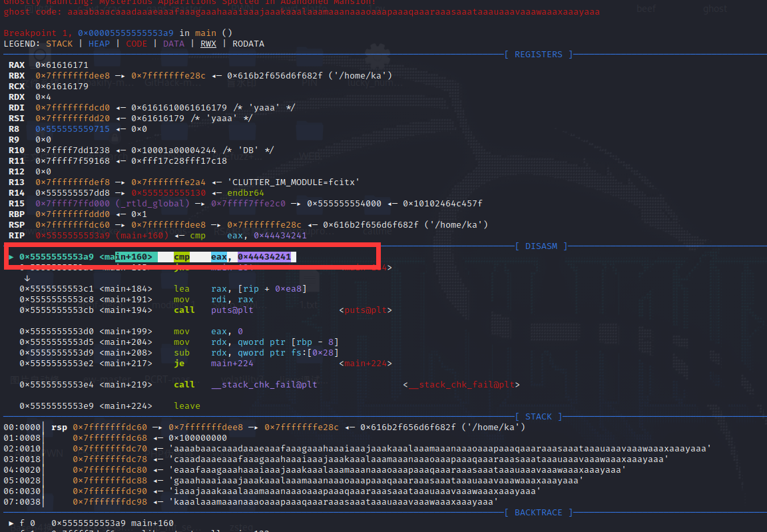
Task: Click the address 0x5555555553d5 at main+204
Action: click(x=57, y=342)
